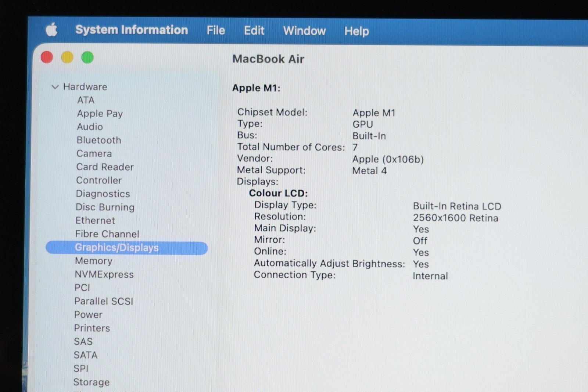This screenshot has height=392, width=588.
Task: Select Power in the sidebar
Action: [88, 315]
